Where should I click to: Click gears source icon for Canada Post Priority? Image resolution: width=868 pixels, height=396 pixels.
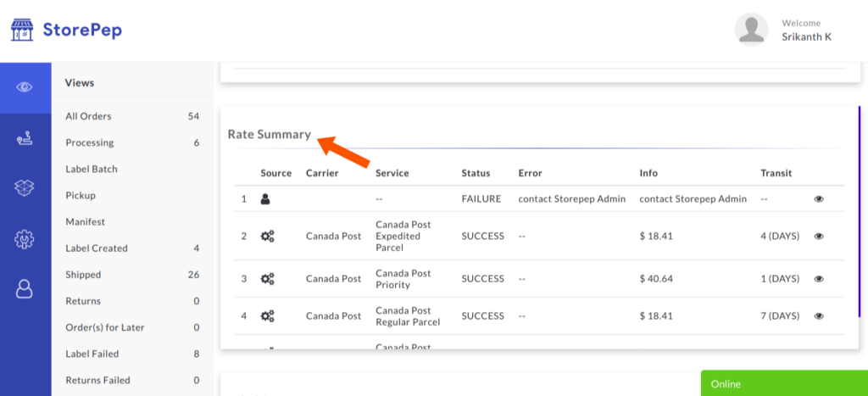pos(267,279)
